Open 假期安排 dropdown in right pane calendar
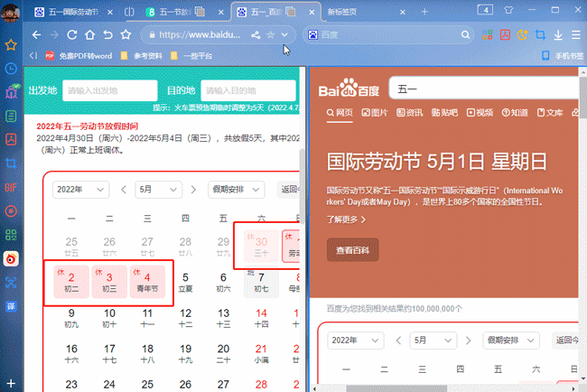Image resolution: width=587 pixels, height=392 pixels. coord(511,341)
